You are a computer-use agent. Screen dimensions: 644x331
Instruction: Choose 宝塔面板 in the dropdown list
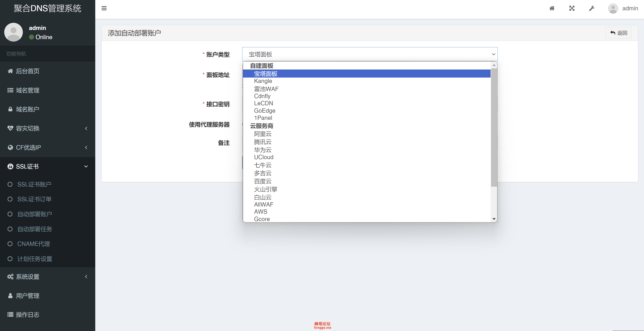pyautogui.click(x=366, y=74)
